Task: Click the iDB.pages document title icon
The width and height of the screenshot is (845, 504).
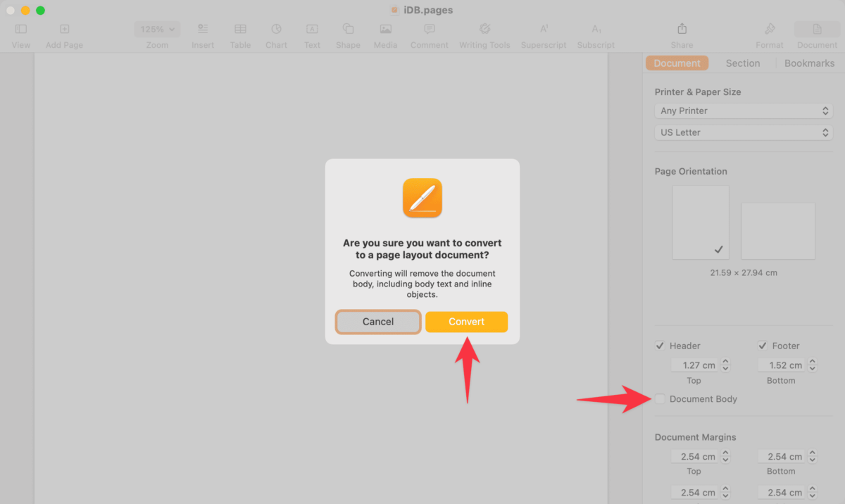Action: [x=394, y=10]
